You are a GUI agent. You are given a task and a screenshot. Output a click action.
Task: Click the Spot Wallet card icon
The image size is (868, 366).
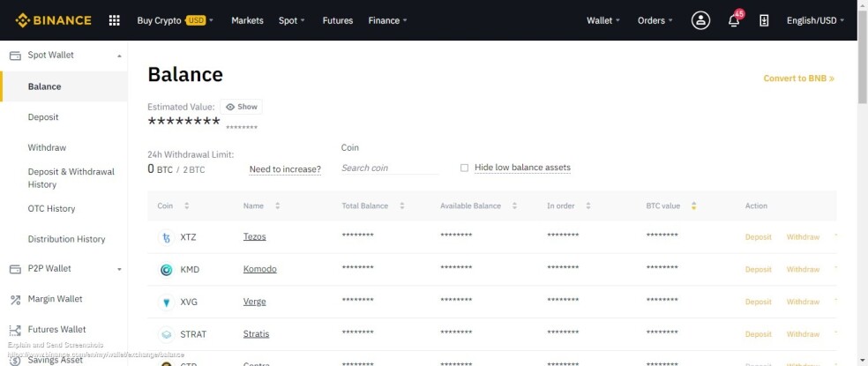[15, 56]
